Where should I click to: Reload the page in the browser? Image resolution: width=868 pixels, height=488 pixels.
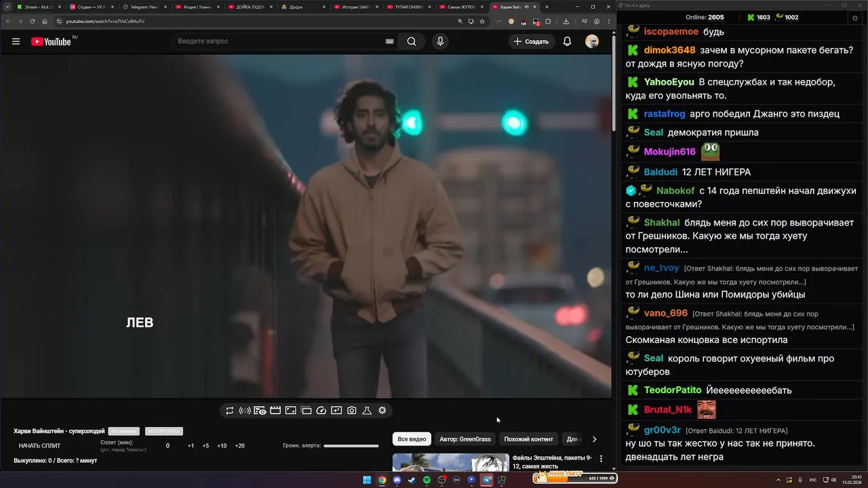(x=32, y=21)
